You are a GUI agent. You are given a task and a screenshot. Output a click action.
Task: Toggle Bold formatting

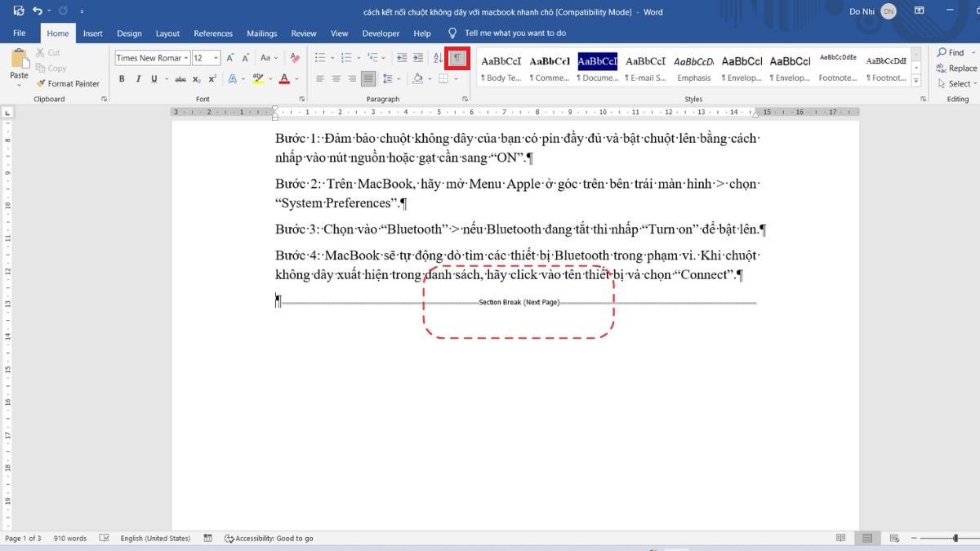tap(122, 79)
